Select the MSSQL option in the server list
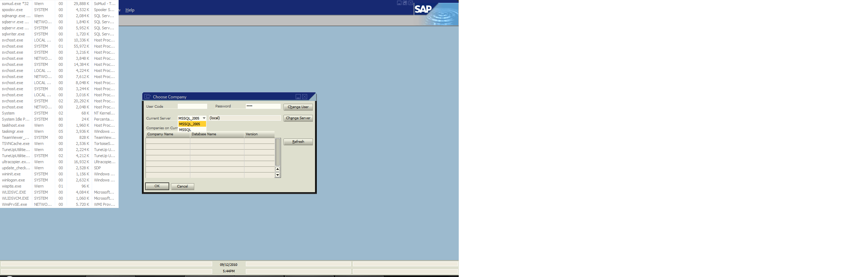The image size is (868, 277). point(192,130)
